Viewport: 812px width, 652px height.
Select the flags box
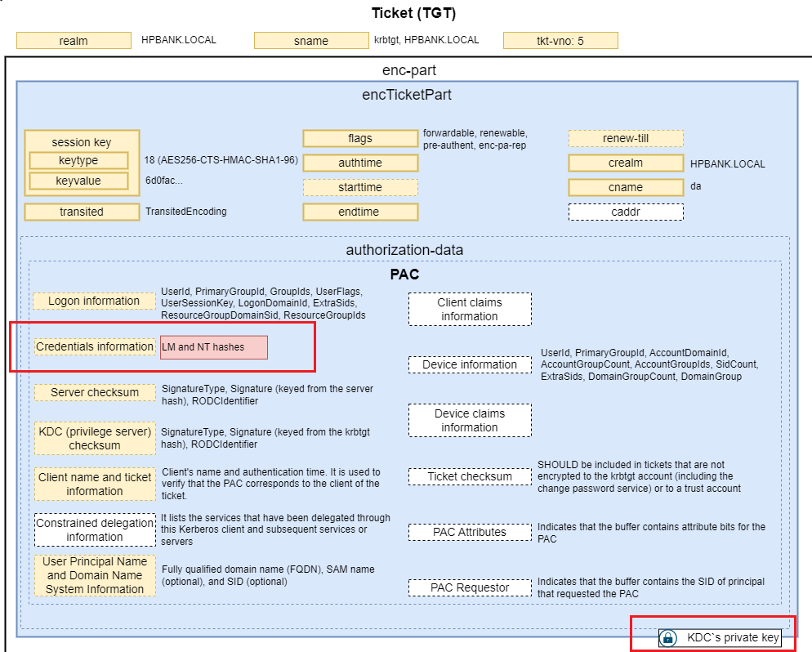click(360, 138)
